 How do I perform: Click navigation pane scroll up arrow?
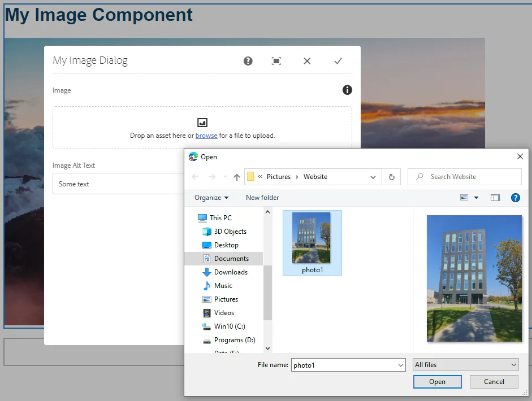[268, 212]
